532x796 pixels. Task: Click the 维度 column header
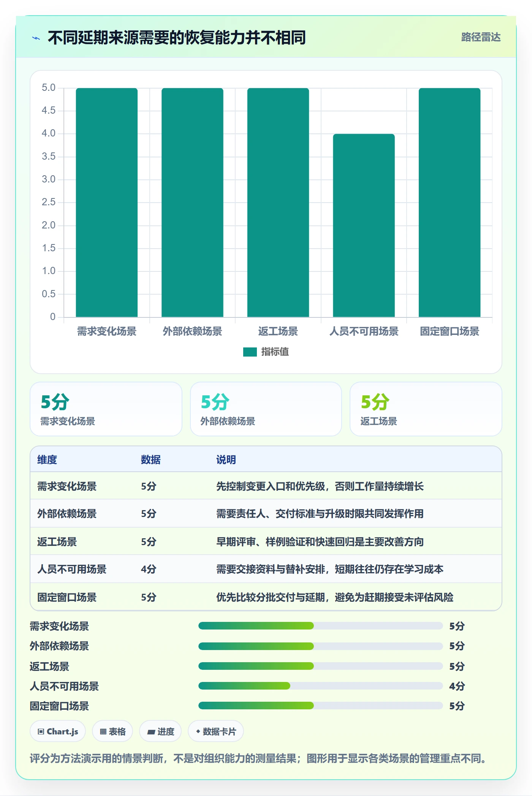[47, 460]
